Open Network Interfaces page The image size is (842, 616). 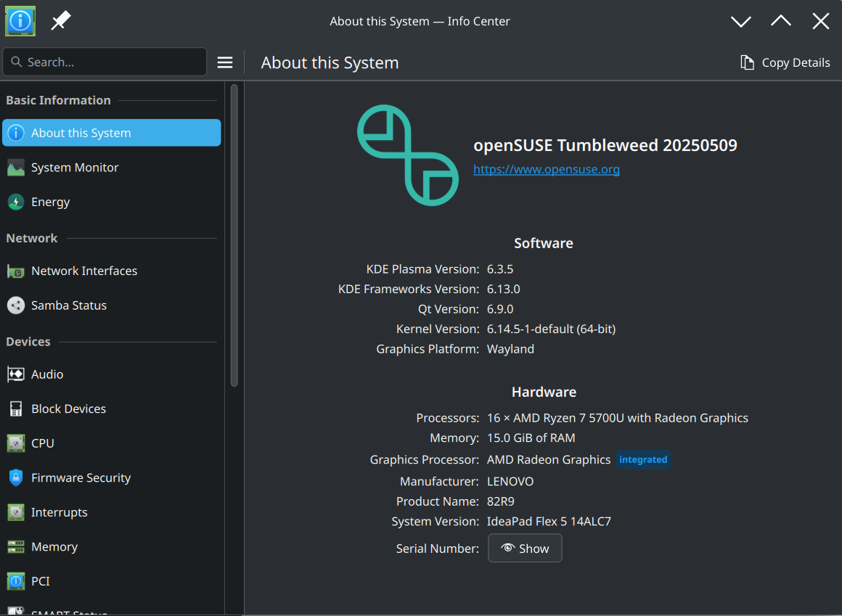click(112, 271)
